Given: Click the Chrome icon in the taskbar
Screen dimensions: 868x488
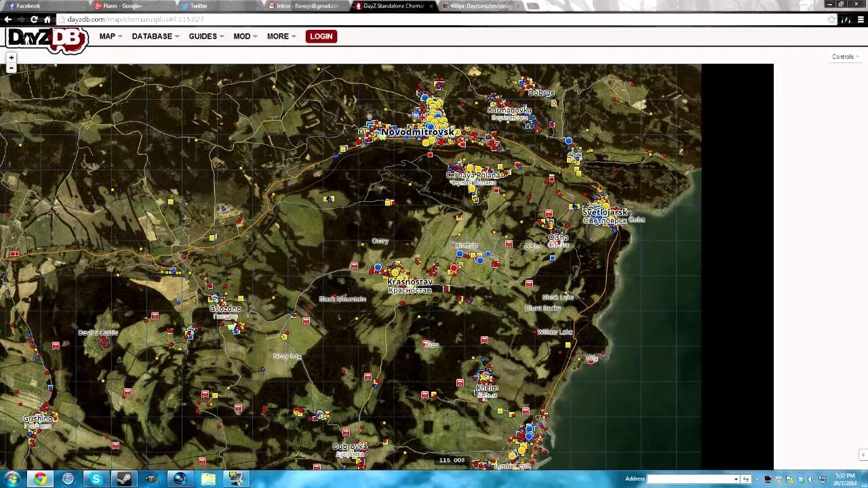Looking at the screenshot, I should tap(40, 479).
